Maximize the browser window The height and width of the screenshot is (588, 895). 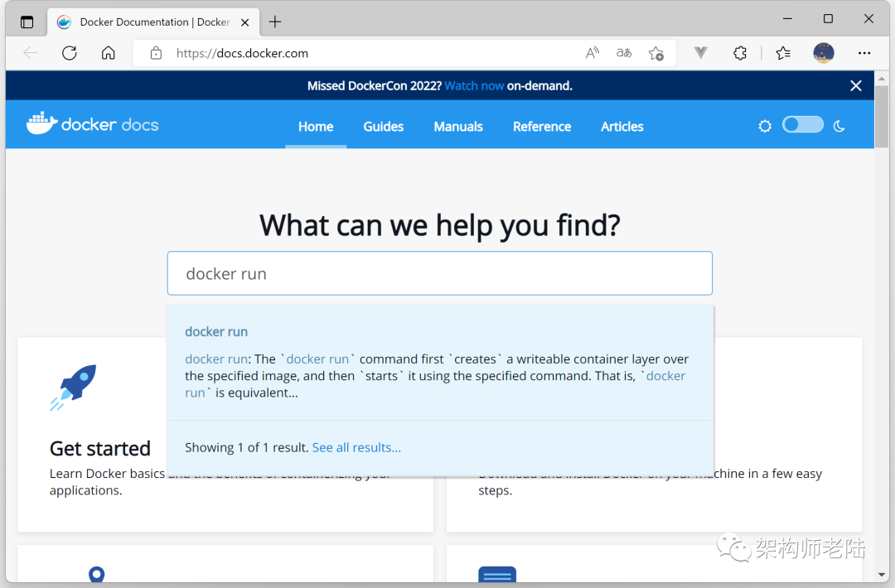click(828, 19)
